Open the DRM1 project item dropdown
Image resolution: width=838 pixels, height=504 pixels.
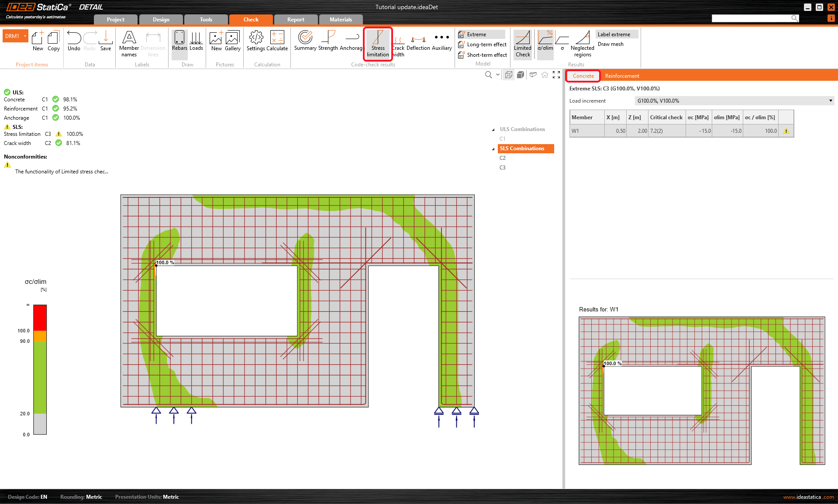[x=25, y=36]
